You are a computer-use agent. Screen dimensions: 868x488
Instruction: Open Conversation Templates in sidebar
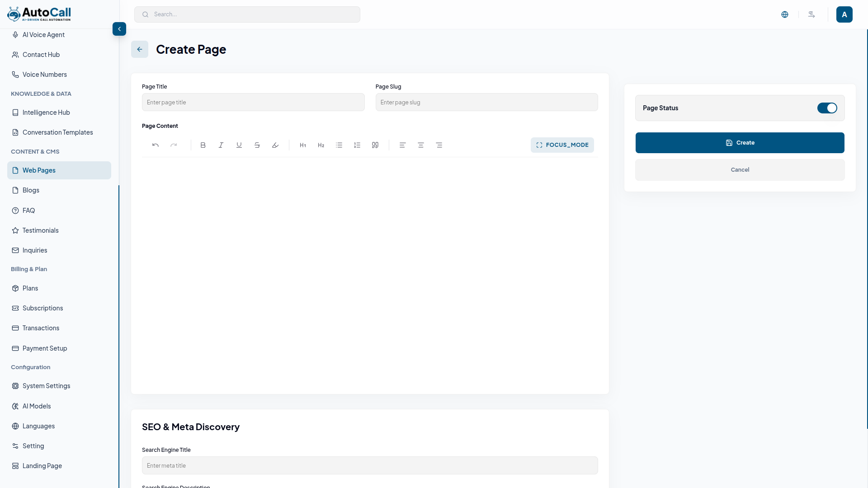[x=59, y=132]
